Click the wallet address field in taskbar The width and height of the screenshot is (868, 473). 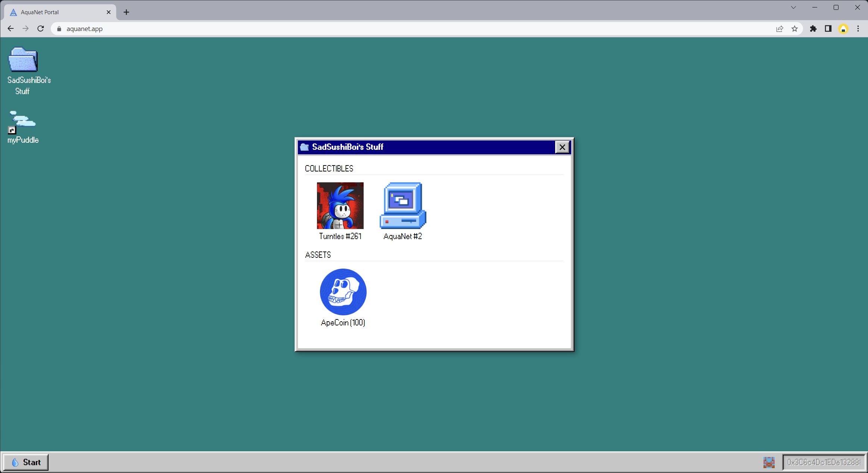(x=824, y=462)
